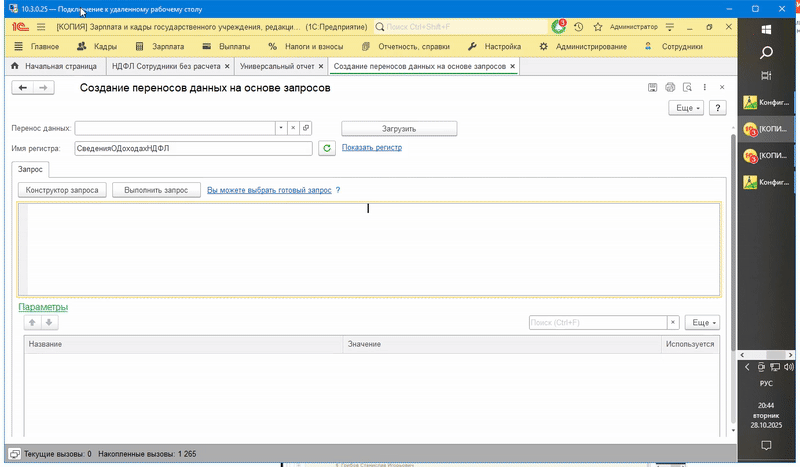Open the 1C main menu logo
This screenshot has height=467, width=800.
pos(20,27)
